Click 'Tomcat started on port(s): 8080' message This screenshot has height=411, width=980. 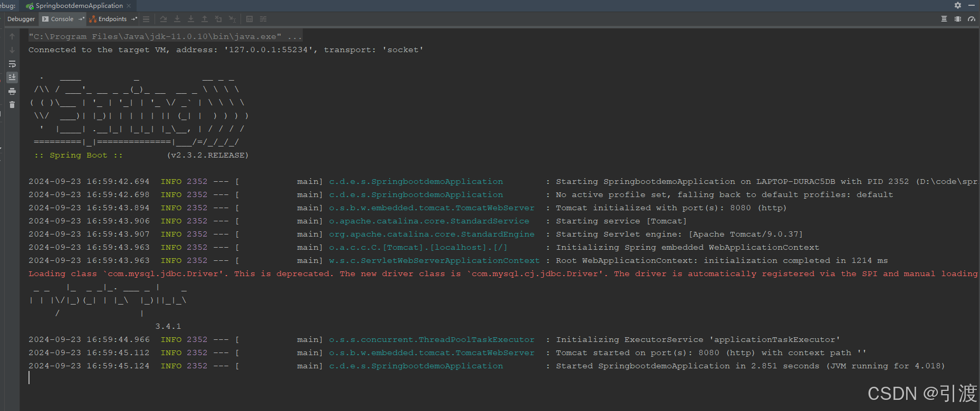tap(711, 353)
